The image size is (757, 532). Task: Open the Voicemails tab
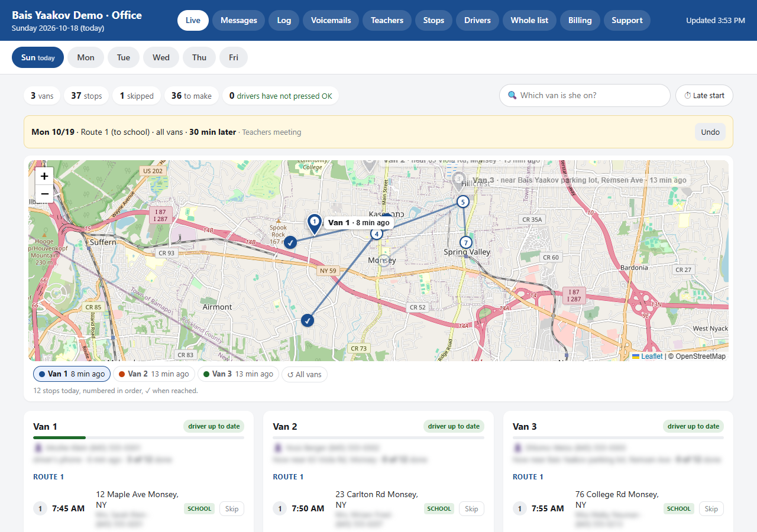(331, 20)
